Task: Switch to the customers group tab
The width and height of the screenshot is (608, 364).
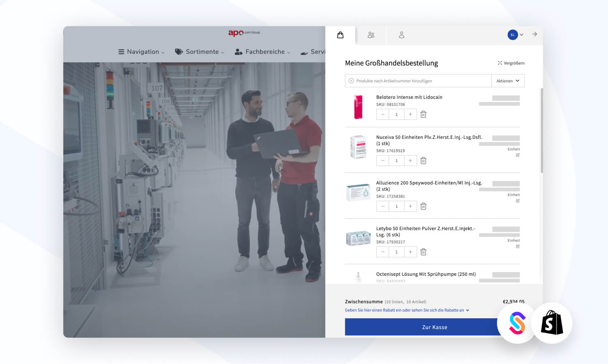Action: click(x=371, y=35)
